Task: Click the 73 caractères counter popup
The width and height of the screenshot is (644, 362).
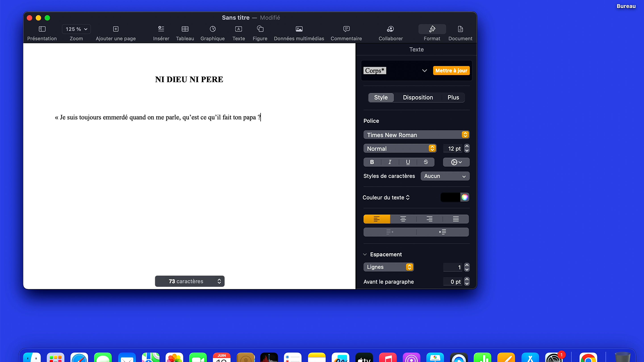Action: click(x=190, y=281)
